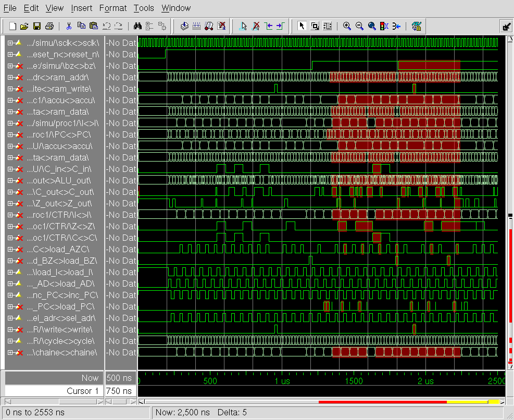
Task: Click the Open file folder icon
Action: click(x=24, y=26)
